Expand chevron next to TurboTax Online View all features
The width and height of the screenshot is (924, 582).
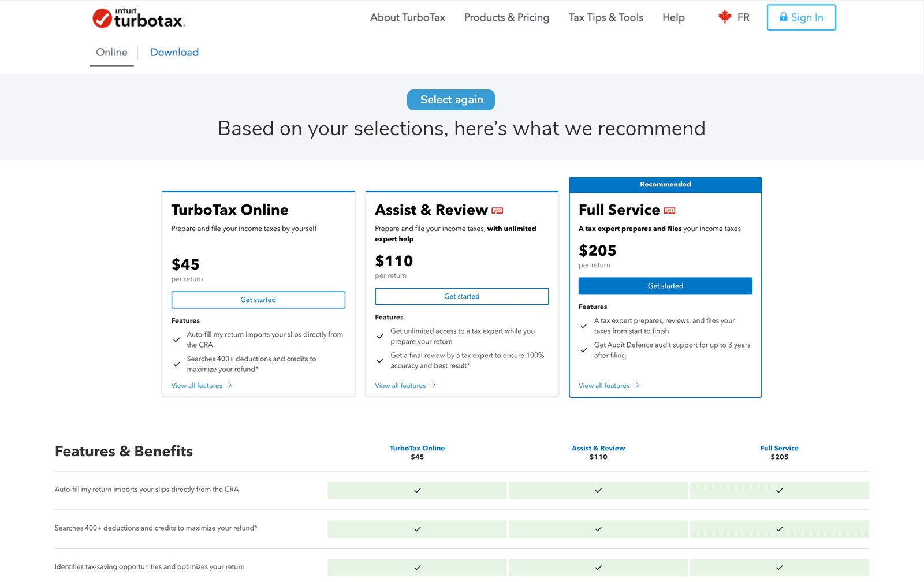click(x=230, y=385)
